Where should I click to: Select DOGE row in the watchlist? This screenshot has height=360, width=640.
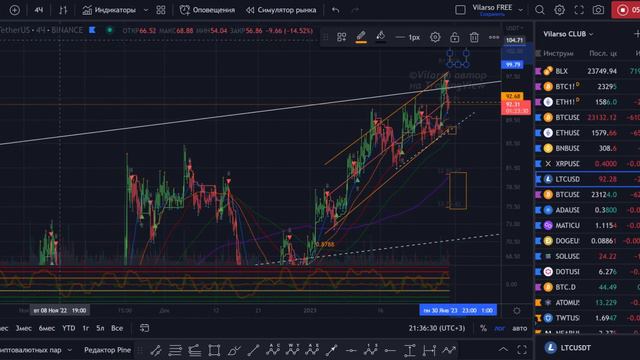587,241
